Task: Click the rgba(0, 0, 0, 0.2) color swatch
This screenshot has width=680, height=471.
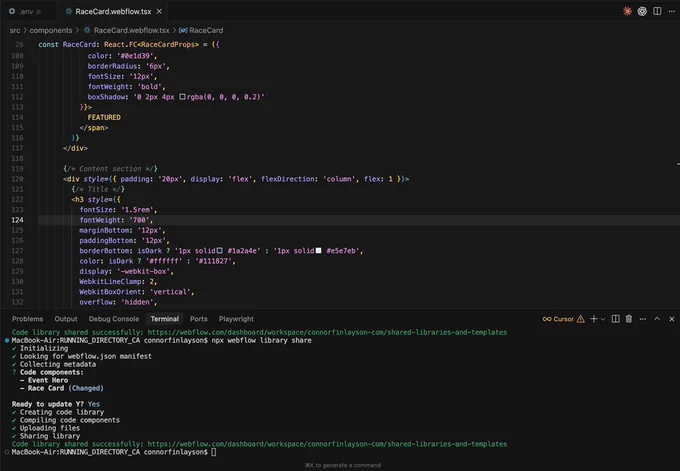Action: (182, 97)
